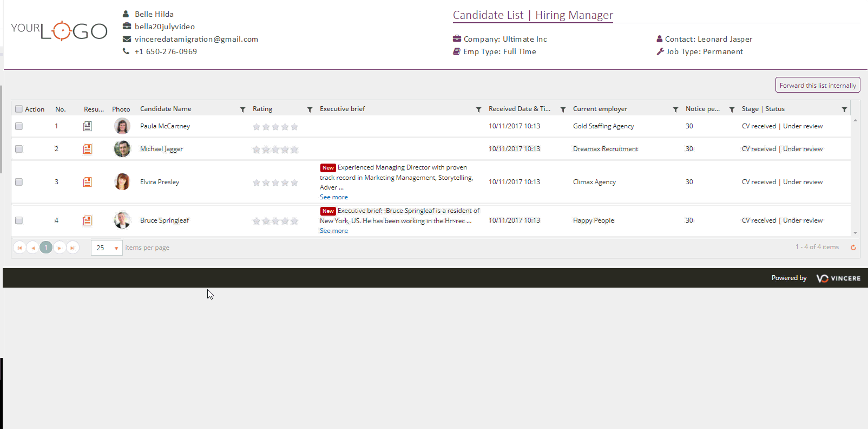This screenshot has height=429, width=868.
Task: Click row number 3 in No. column
Action: [x=56, y=182]
